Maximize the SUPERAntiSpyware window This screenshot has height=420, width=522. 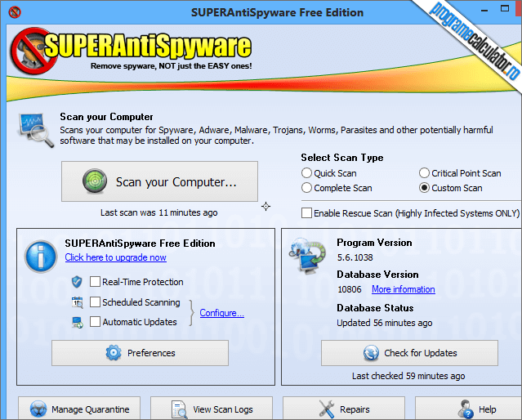[505, 9]
